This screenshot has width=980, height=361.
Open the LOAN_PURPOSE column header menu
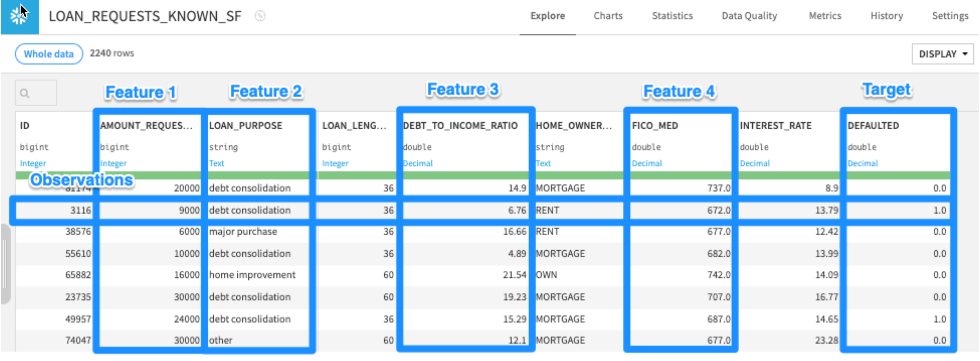point(245,126)
